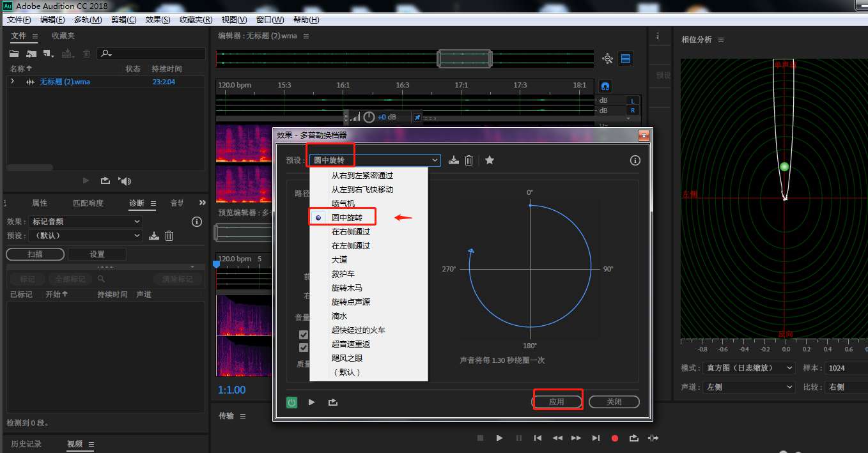868x453 pixels.
Task: Click the 应用 apply button
Action: pyautogui.click(x=557, y=401)
